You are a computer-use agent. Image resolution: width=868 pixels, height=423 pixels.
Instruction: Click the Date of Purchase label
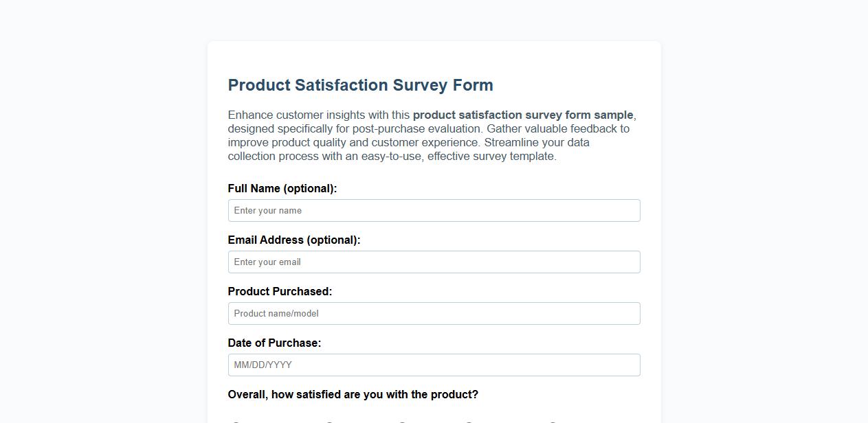[x=275, y=343]
